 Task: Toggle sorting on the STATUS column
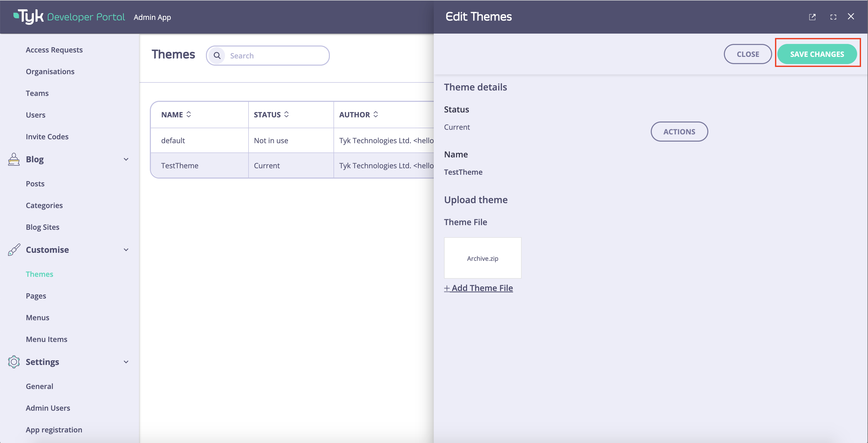287,114
